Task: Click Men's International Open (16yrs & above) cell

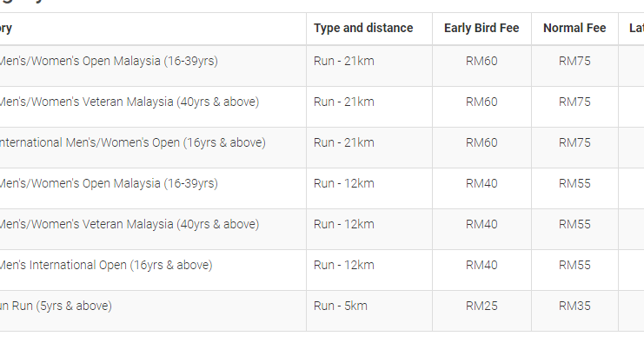Action: coord(104,265)
